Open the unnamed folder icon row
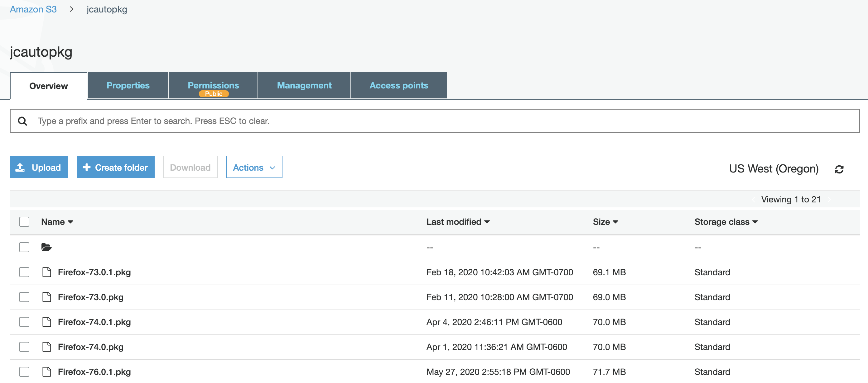The image size is (868, 383). [46, 247]
